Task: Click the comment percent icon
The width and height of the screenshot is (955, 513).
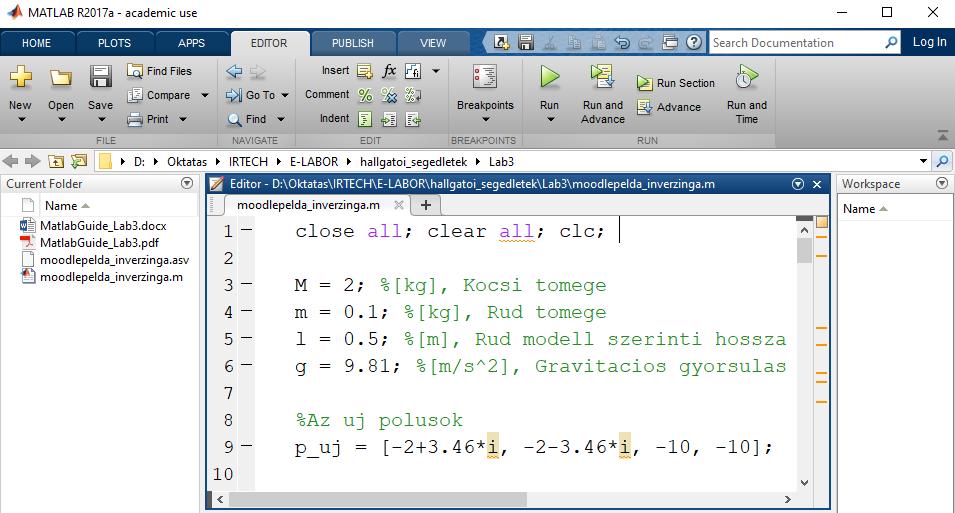Action: (365, 95)
